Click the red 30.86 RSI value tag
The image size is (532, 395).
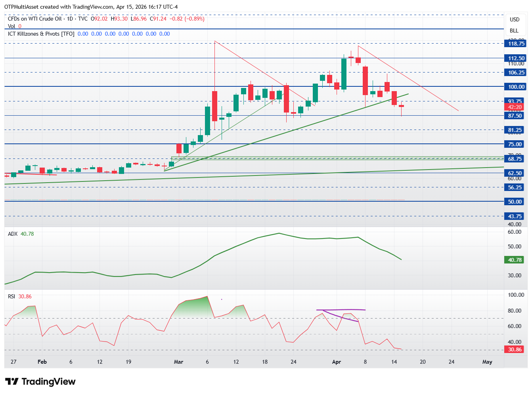point(515,349)
